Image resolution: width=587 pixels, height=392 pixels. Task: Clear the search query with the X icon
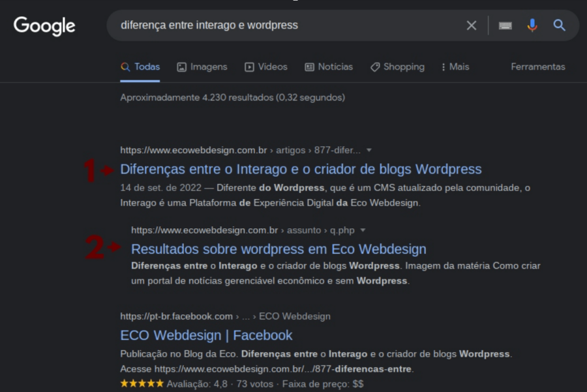[x=472, y=25]
